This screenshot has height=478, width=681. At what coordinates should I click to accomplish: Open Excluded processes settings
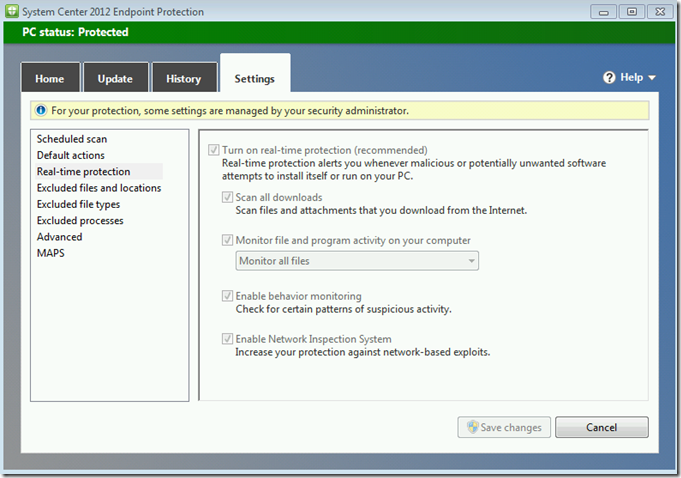(80, 221)
